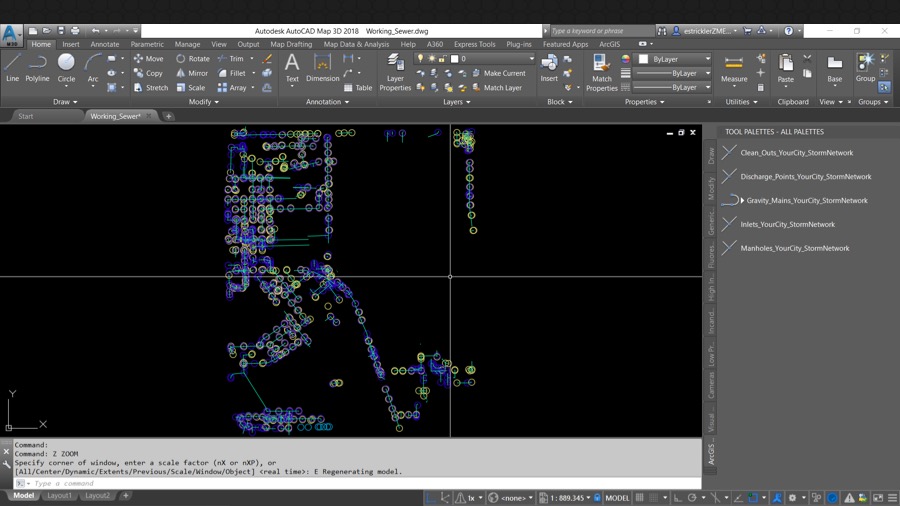
Task: Select the Dimension tool
Action: [x=323, y=68]
